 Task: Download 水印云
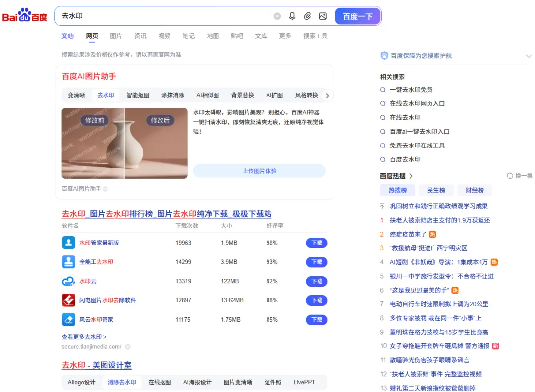317,281
